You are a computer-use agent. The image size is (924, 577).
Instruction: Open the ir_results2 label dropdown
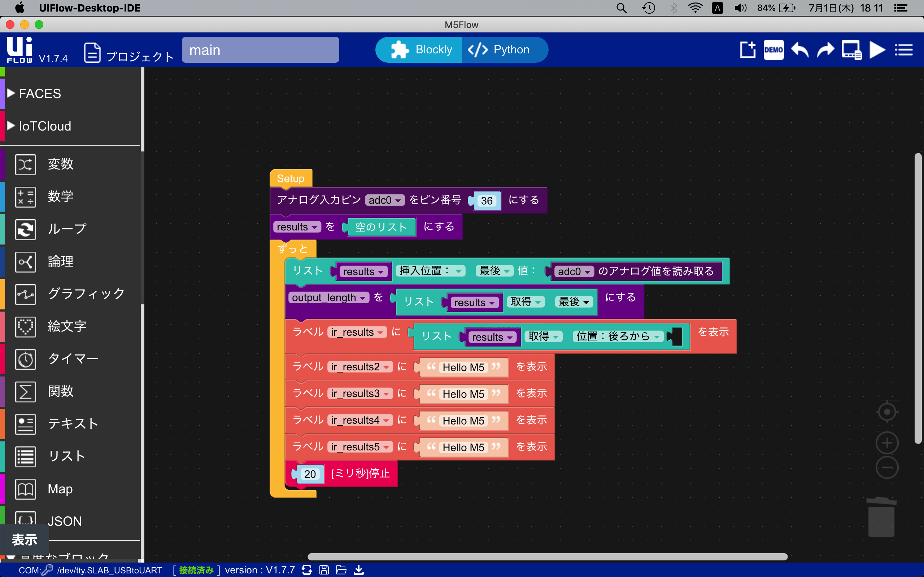click(x=387, y=367)
